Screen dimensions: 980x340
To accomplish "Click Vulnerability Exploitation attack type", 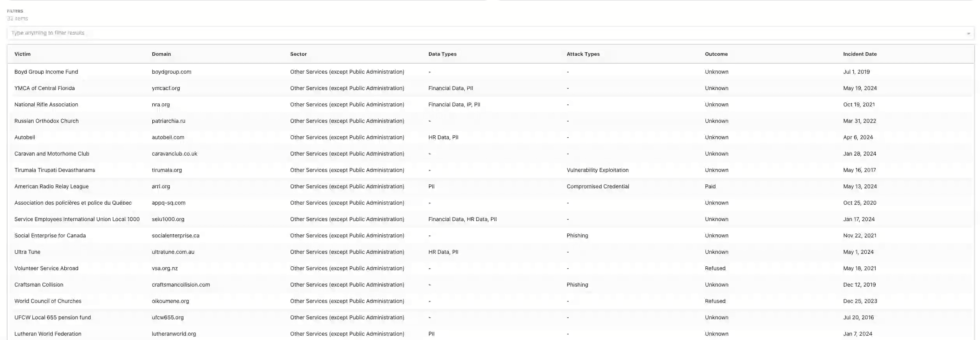I will 598,170.
